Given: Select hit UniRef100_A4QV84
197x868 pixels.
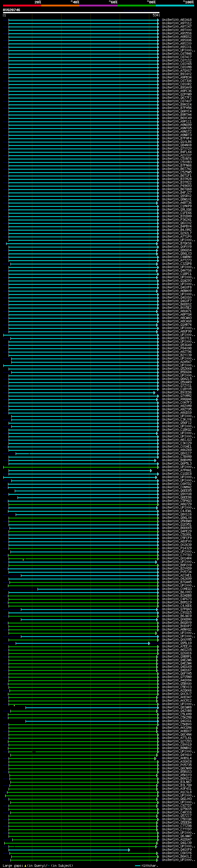Looking at the screenshot, I should pos(177,681).
